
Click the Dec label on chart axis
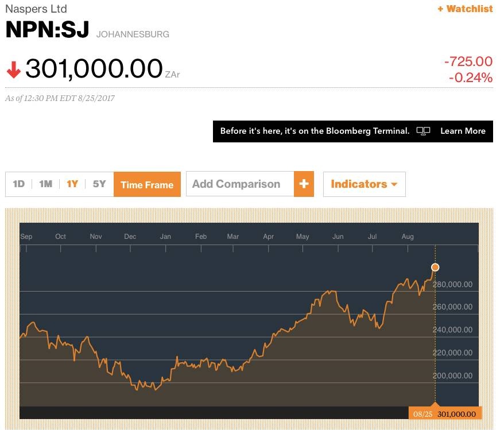(x=130, y=237)
